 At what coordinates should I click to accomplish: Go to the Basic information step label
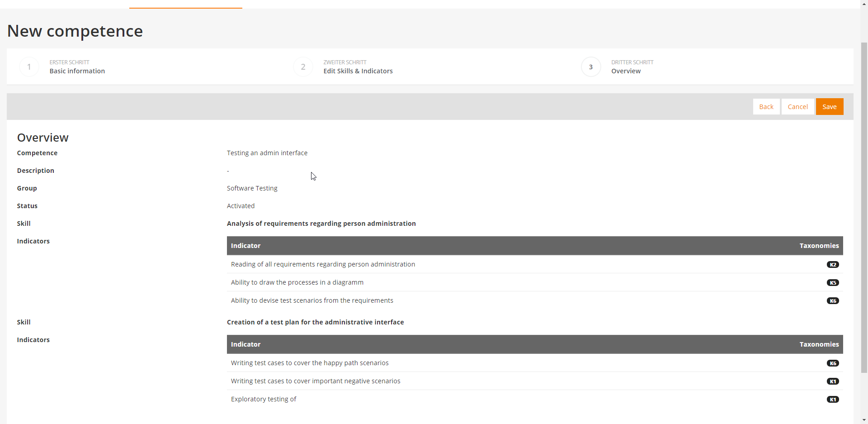(x=77, y=71)
